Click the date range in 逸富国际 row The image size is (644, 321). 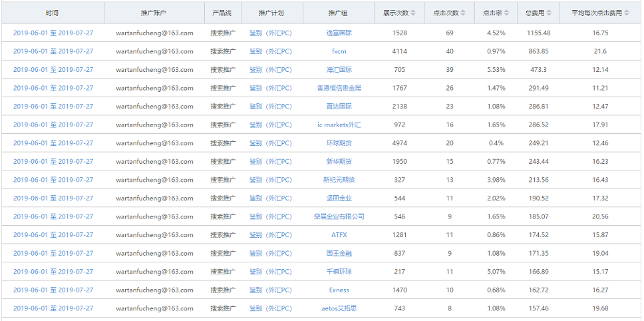point(53,33)
